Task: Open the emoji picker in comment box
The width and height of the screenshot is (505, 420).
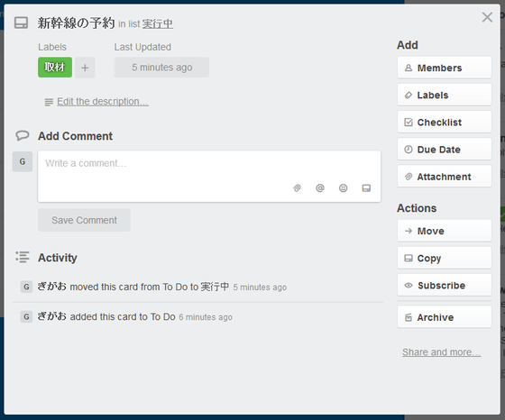Action: tap(343, 188)
